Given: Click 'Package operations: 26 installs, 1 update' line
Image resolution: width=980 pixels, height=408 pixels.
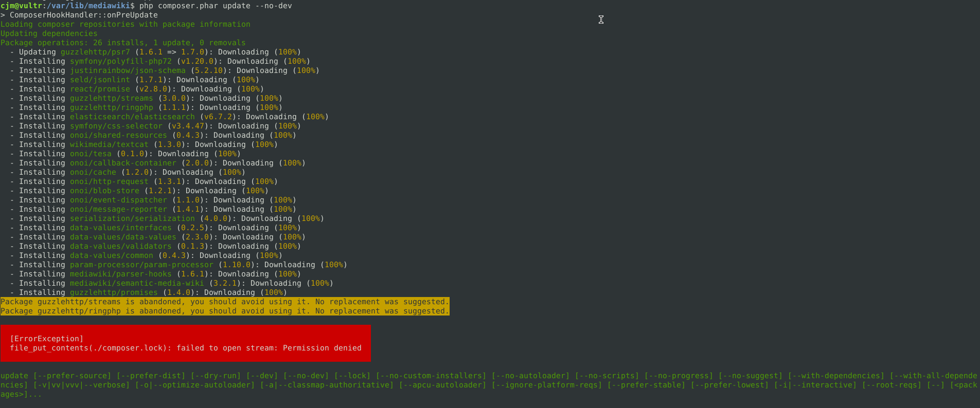Looking at the screenshot, I should (123, 43).
